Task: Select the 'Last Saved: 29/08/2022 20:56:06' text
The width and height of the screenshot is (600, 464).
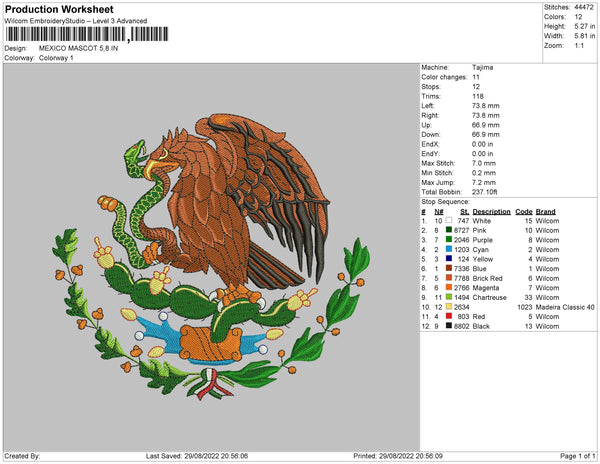Action: 197,456
